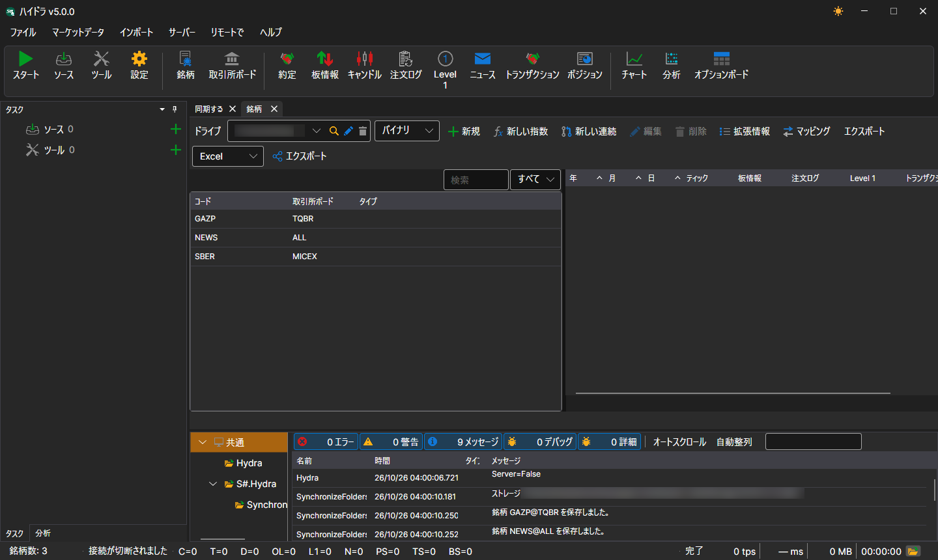Open the Market Data menu
The image size is (938, 560).
click(78, 32)
